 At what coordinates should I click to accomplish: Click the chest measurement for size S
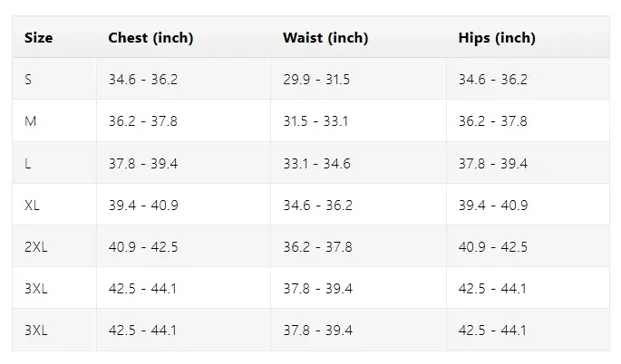(x=143, y=80)
